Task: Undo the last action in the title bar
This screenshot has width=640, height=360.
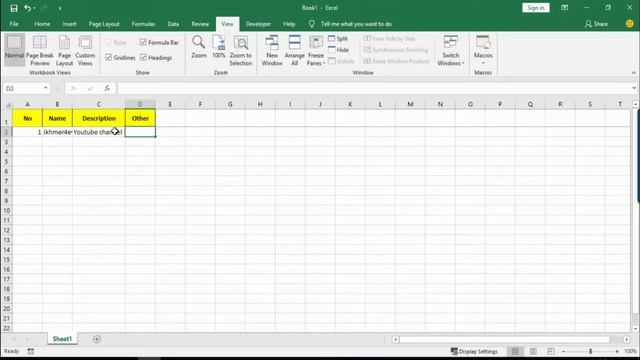Action: tap(27, 8)
